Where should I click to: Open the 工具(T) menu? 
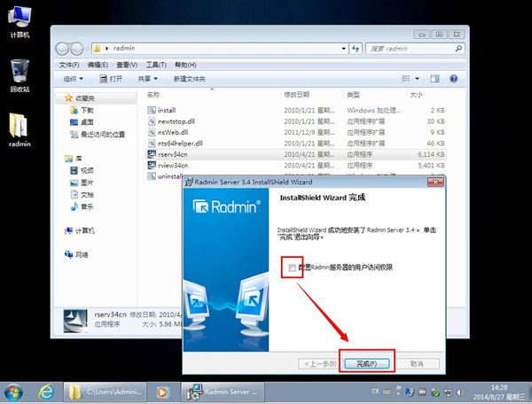click(156, 65)
